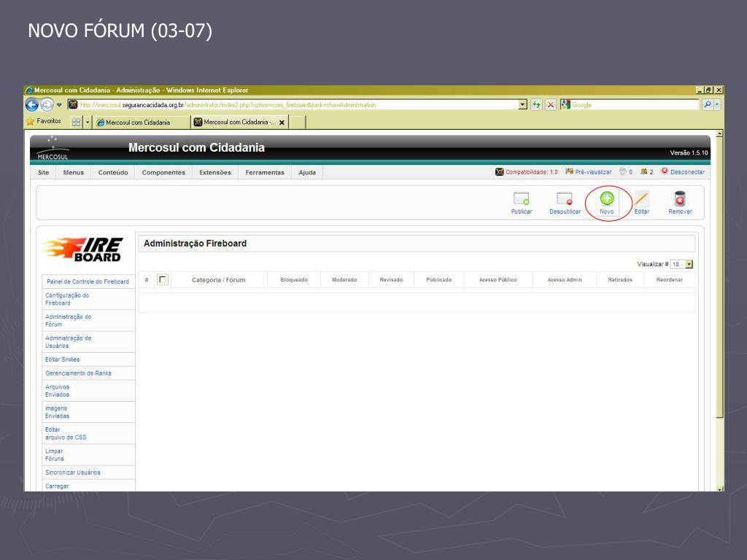Open Carregar sidebar link
This screenshot has width=747, height=560.
tap(57, 486)
